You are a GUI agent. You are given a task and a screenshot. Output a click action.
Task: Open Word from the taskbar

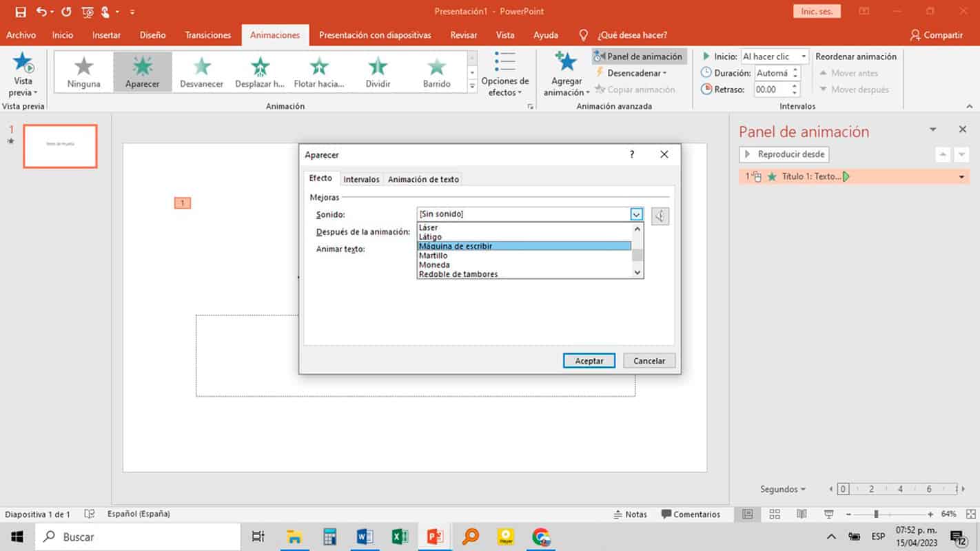(x=365, y=537)
